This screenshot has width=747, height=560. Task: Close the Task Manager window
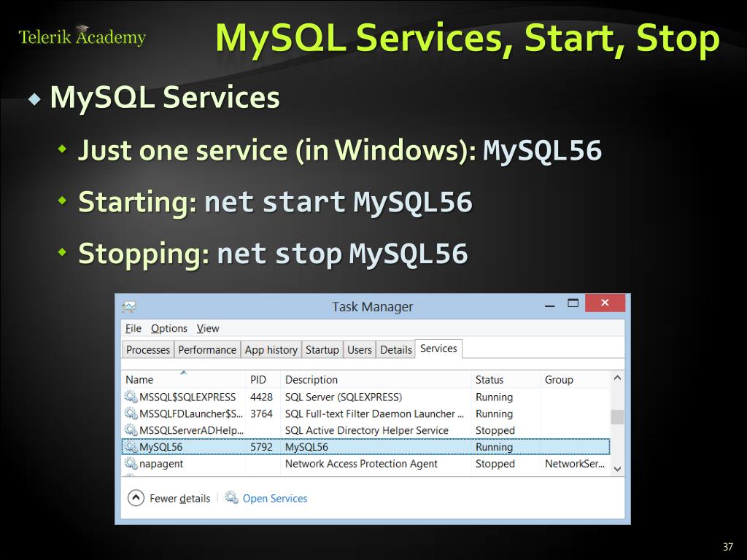point(605,303)
